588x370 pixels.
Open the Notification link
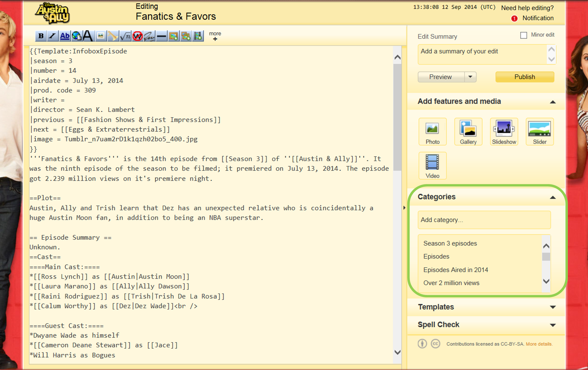pos(538,18)
